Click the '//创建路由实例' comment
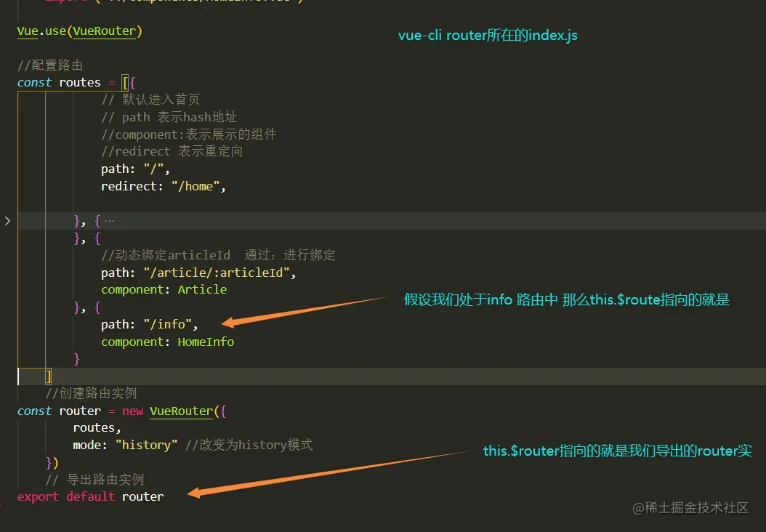The width and height of the screenshot is (766, 532). 91,393
